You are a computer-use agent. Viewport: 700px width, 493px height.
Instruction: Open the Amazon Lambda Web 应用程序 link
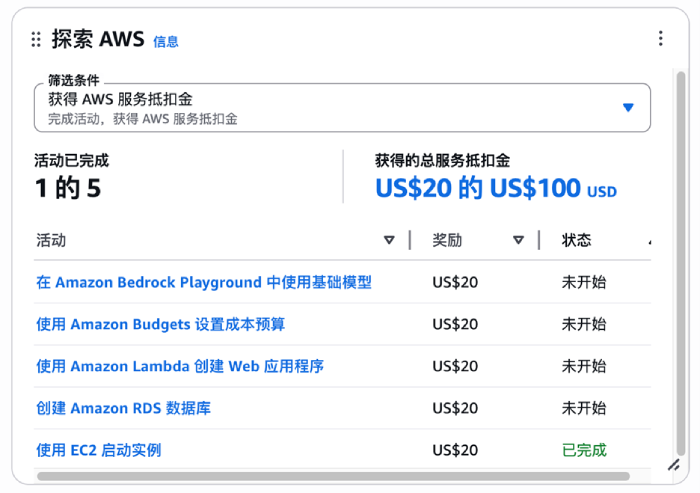point(180,366)
